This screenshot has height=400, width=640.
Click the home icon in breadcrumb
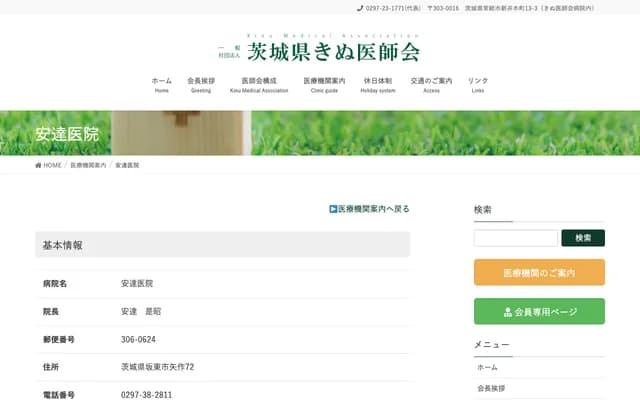pos(38,165)
